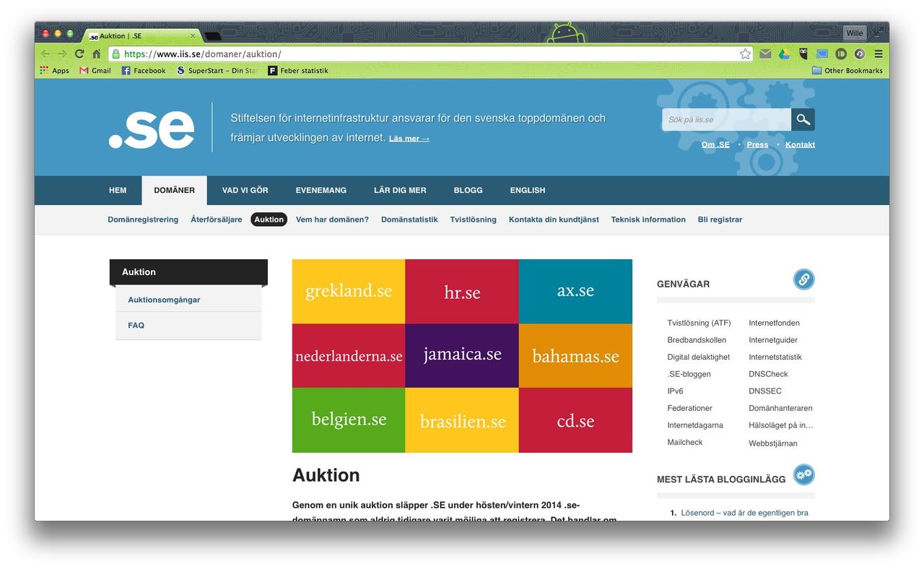Click the browser home icon

pyautogui.click(x=96, y=54)
